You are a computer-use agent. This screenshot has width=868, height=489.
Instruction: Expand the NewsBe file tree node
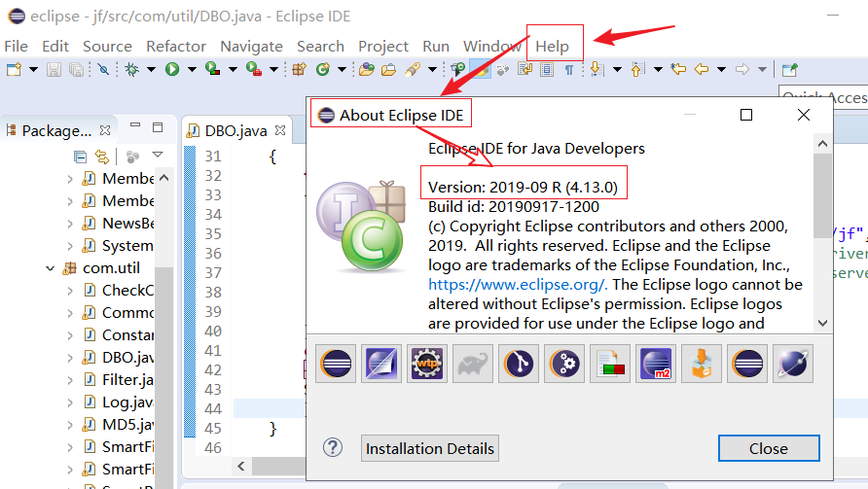(x=70, y=224)
